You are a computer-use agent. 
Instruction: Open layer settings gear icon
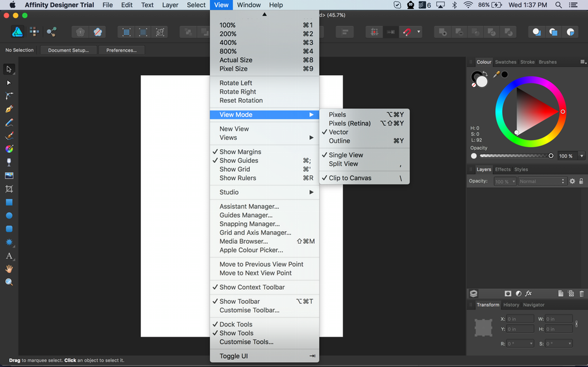(572, 181)
